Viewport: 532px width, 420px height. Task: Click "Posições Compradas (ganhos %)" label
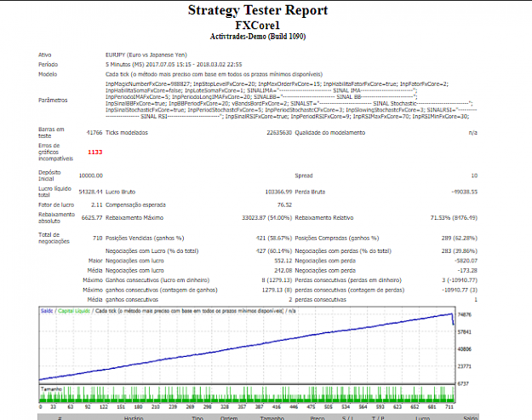click(337, 239)
